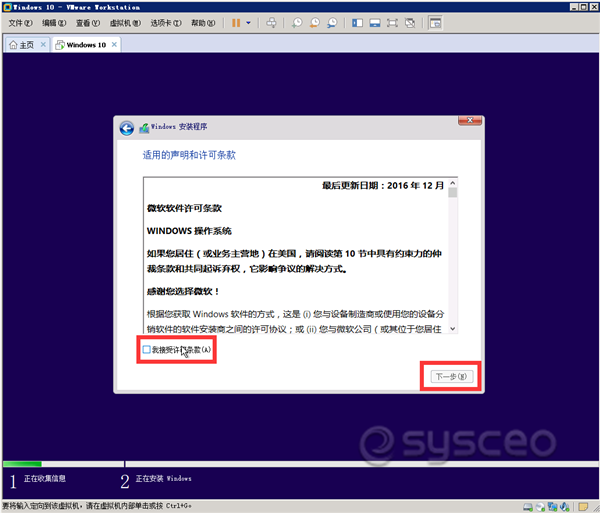Click the license text scroll up arrow

point(453,183)
